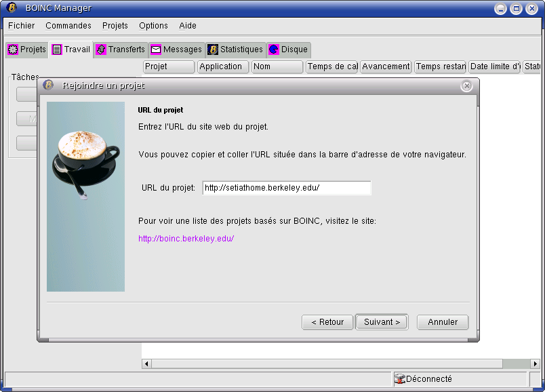Viewport: 545px width, 392px height.
Task: Sort by the Avancement column header
Action: pos(386,66)
